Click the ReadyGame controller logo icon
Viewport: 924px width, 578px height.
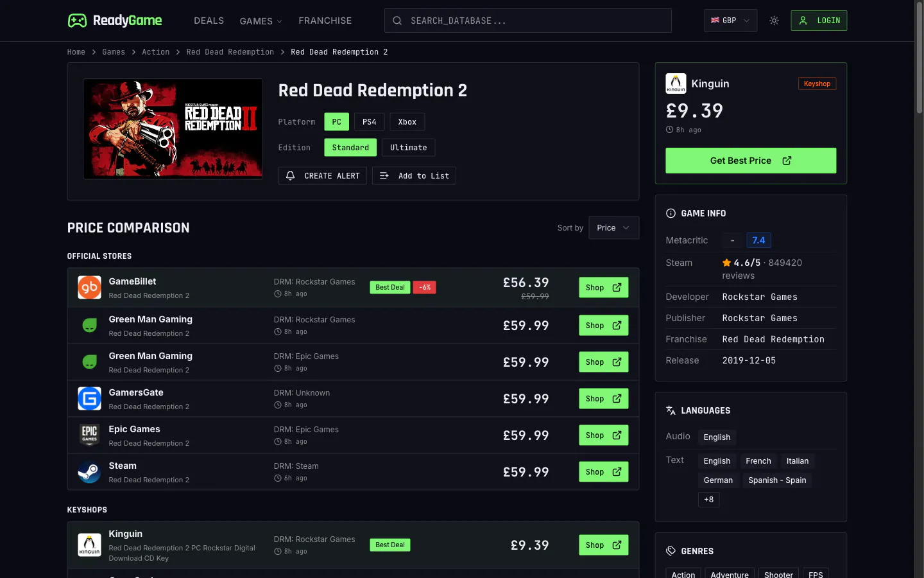77,21
